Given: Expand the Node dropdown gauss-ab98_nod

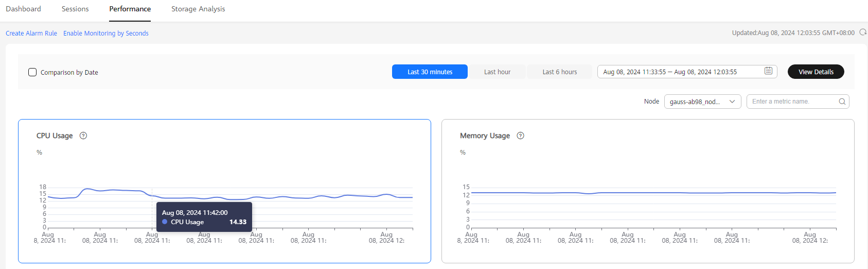Looking at the screenshot, I should [x=702, y=102].
